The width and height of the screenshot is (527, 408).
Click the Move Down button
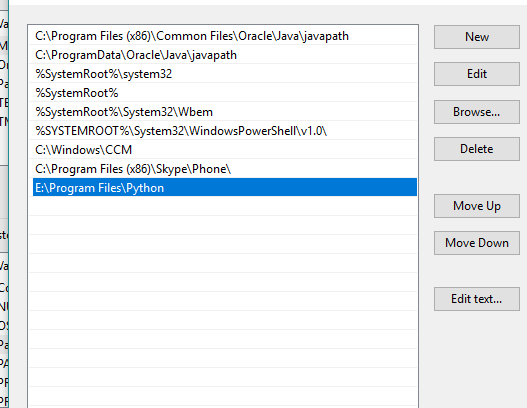(x=477, y=243)
